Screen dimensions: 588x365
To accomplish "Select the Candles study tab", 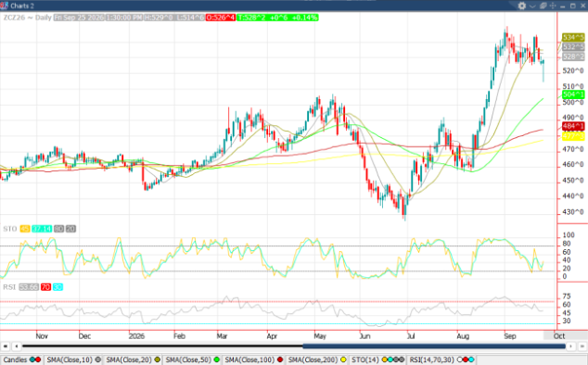I will click(21, 359).
